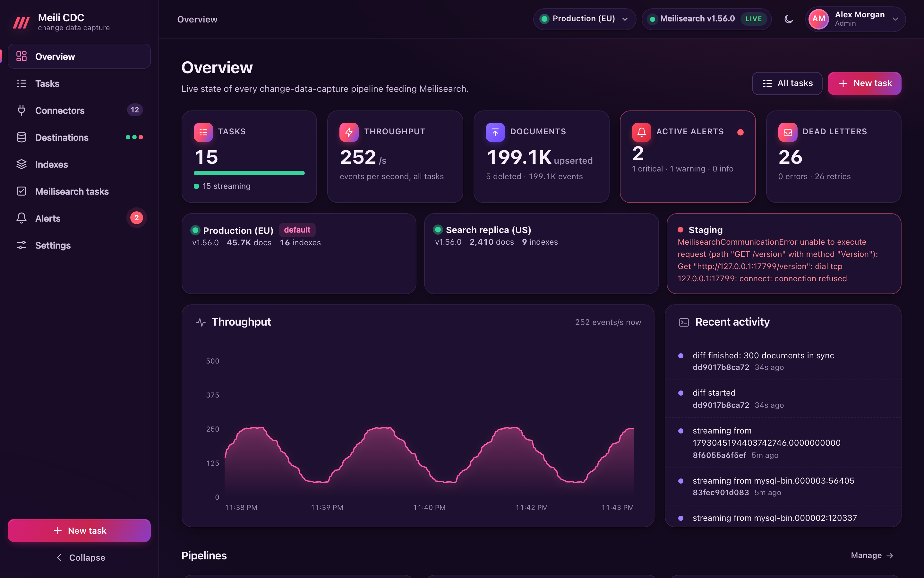The width and height of the screenshot is (924, 578).
Task: Click task ID 8f6055a6f5ef
Action: pyautogui.click(x=719, y=455)
